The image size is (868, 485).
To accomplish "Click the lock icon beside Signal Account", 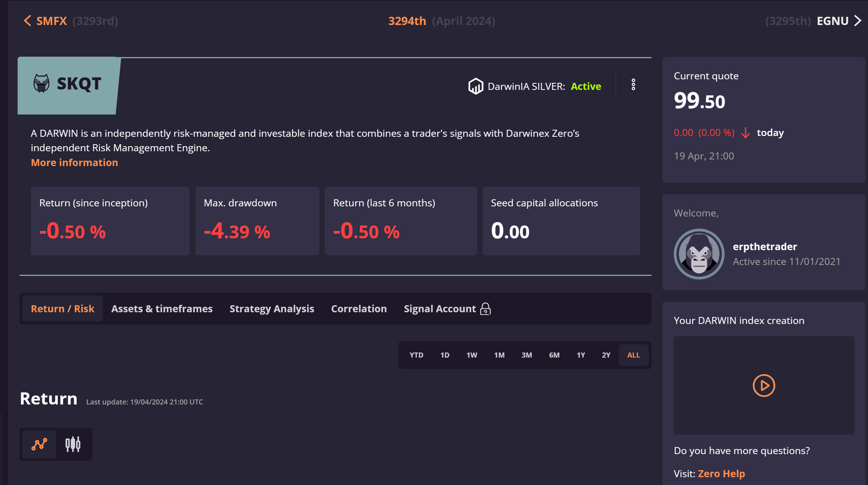I will (x=485, y=309).
